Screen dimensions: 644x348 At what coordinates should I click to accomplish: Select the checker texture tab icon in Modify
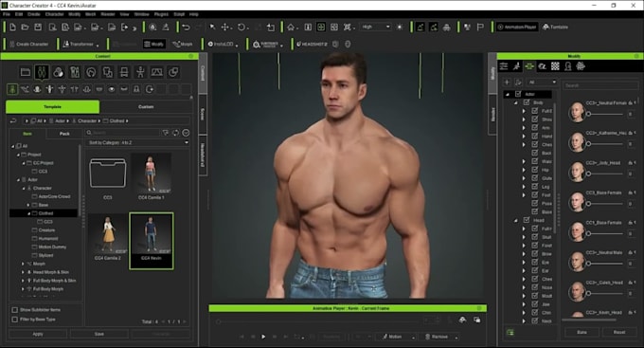[x=555, y=66]
